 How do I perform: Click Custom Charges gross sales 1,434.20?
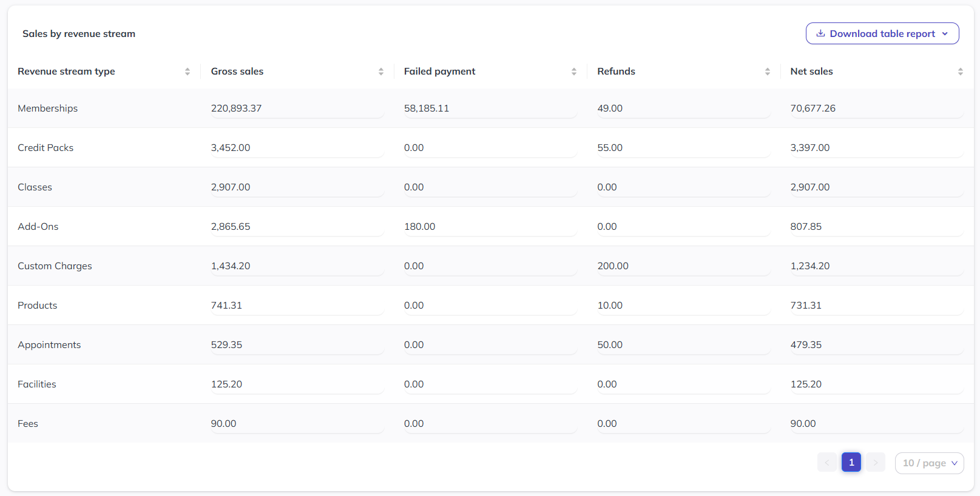pos(231,266)
